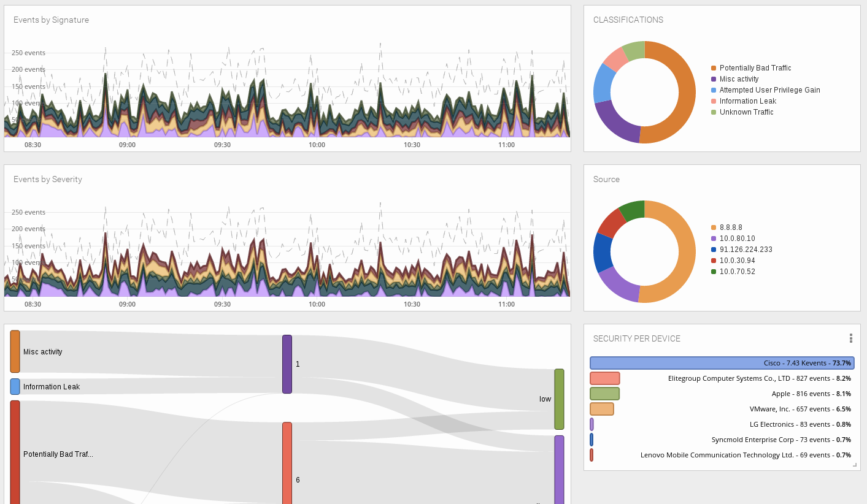Screen dimensions: 867x504
Task: Click the Information Leak Sankey node
Action: pos(15,386)
